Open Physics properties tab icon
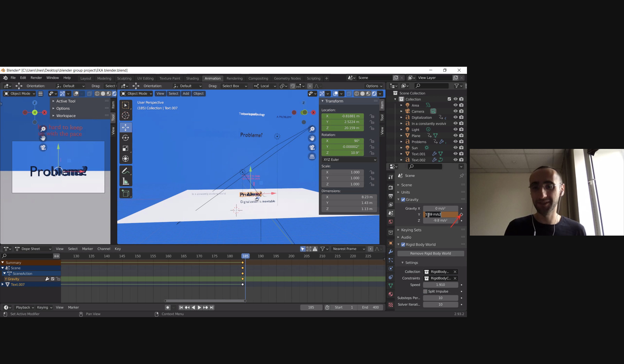This screenshot has width=624, height=364. 391,269
